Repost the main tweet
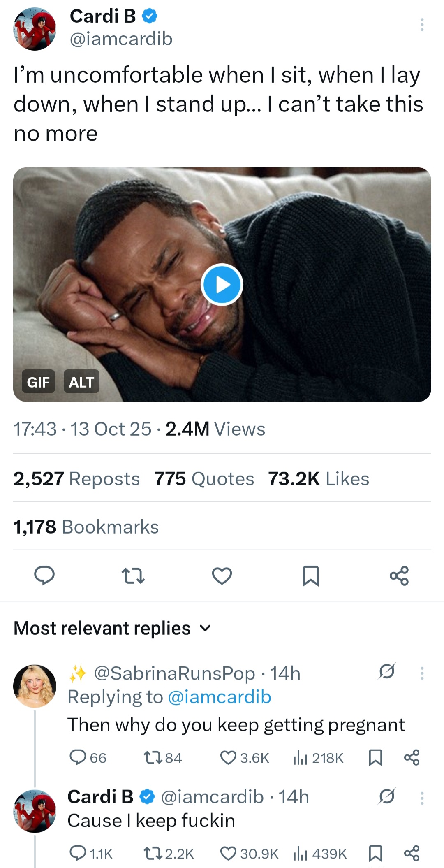Viewport: 444px width, 868px height. click(x=134, y=576)
